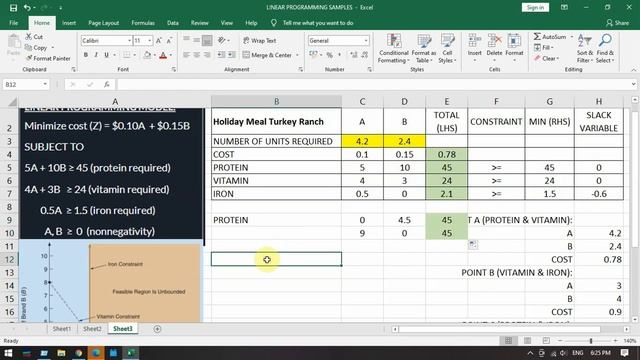Screen dimensions: 640x360
Task: Click the Orientation angled text icon
Action: (222, 40)
